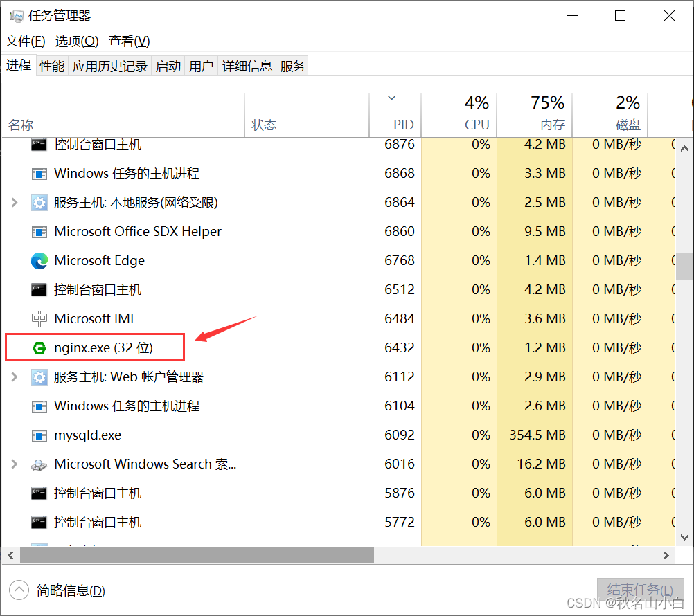Image resolution: width=694 pixels, height=616 pixels.
Task: Expand Microsoft Windows Search process group
Action: (14, 464)
